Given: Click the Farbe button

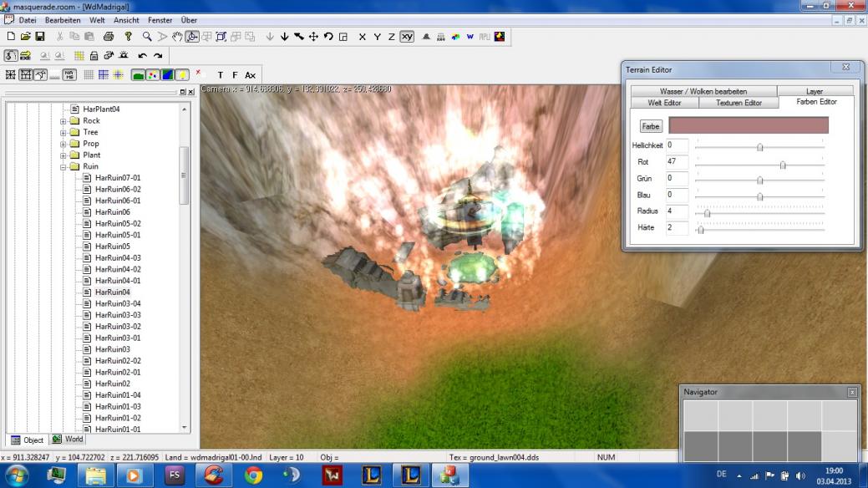Looking at the screenshot, I should coord(651,126).
